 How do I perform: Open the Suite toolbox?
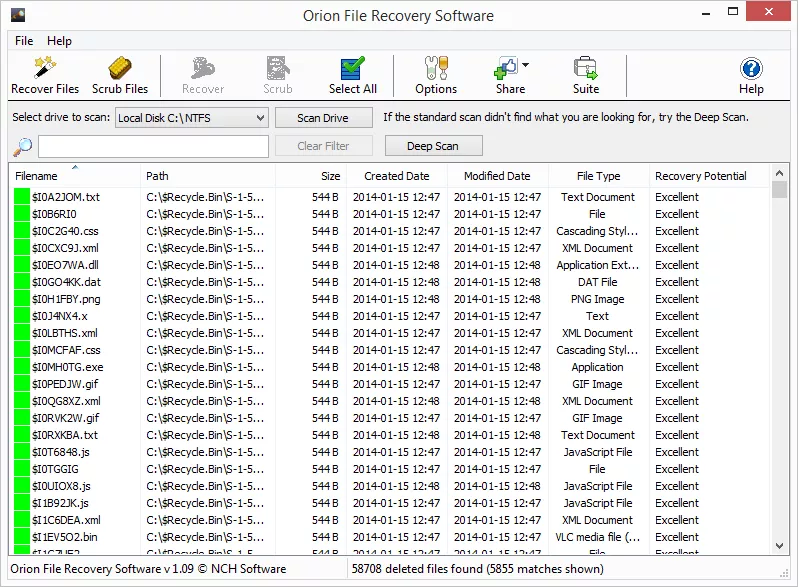pyautogui.click(x=586, y=69)
